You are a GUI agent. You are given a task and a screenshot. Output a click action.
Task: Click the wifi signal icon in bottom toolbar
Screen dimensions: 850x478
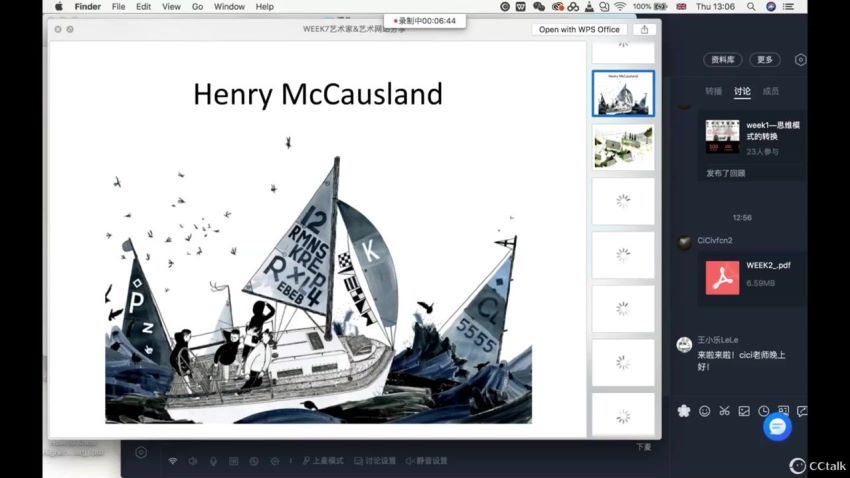172,461
